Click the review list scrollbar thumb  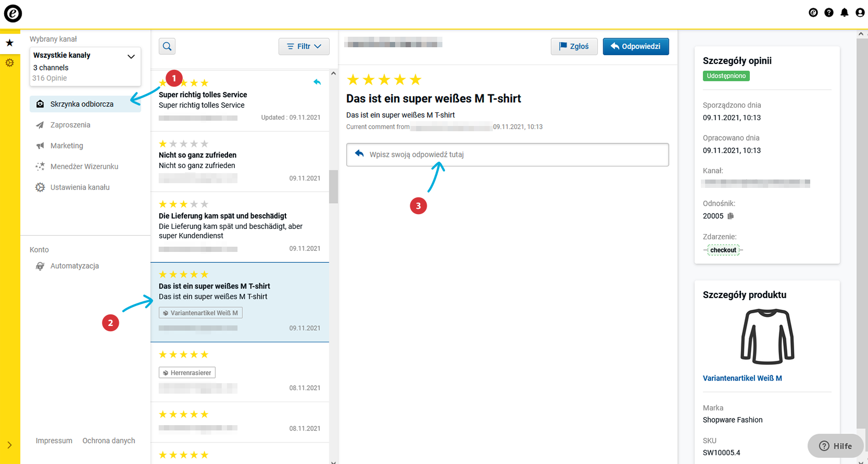coord(334,186)
